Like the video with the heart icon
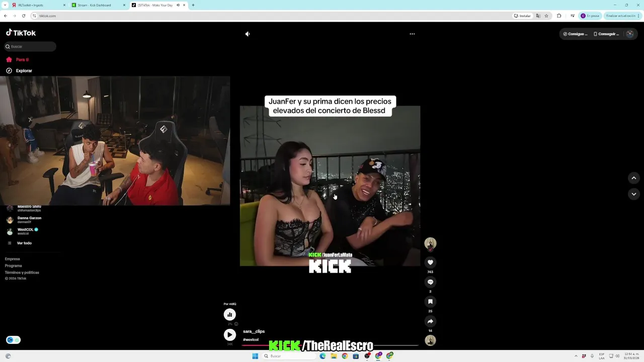 430,262
